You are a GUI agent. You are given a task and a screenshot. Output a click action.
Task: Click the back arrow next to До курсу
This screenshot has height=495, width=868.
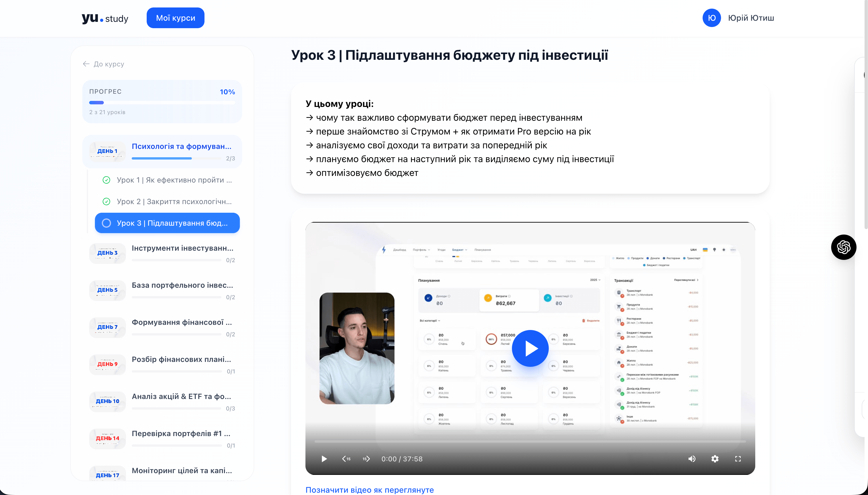87,64
